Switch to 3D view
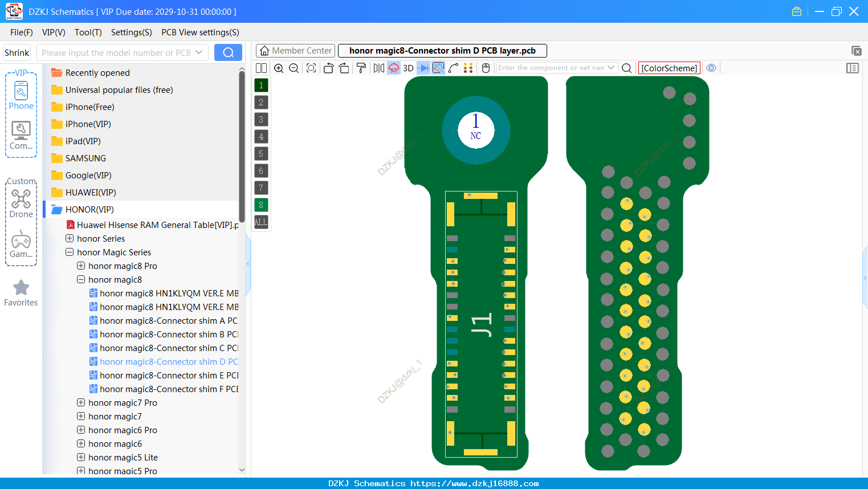The height and width of the screenshot is (489, 868). [408, 68]
